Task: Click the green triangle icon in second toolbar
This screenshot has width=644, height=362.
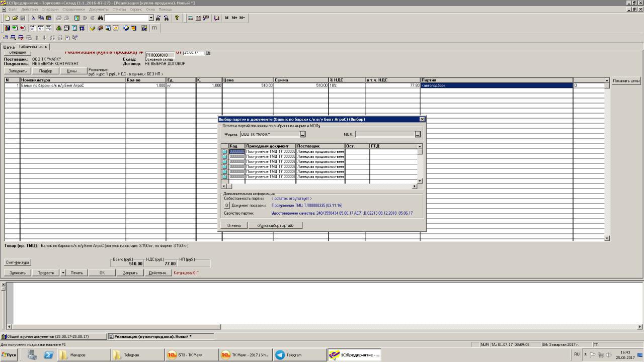Action: (59, 28)
